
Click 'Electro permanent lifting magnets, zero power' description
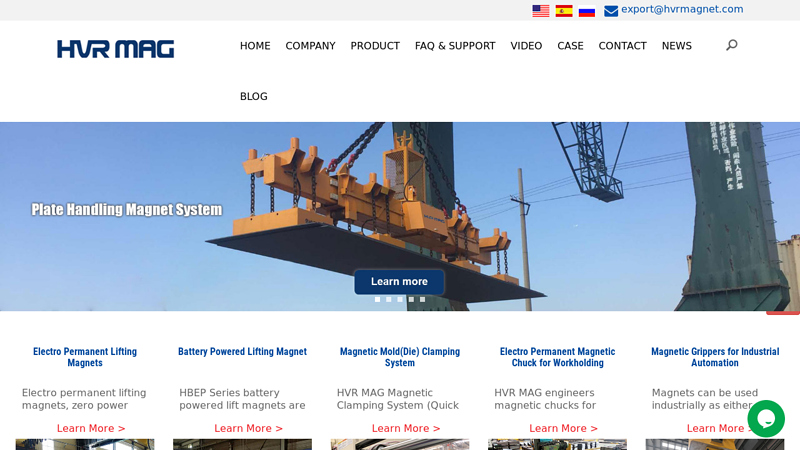(84, 399)
